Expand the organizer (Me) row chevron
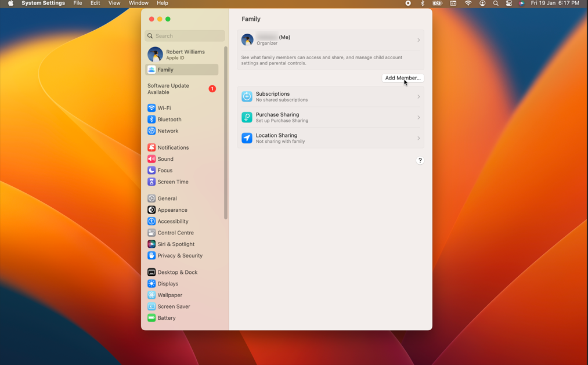588x365 pixels. tap(419, 40)
